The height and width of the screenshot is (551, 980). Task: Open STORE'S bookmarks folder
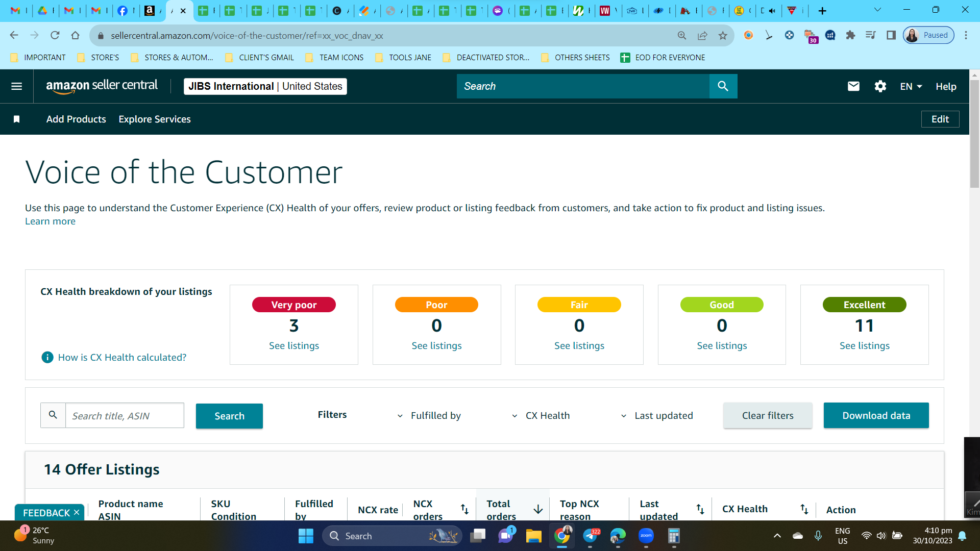pos(98,58)
